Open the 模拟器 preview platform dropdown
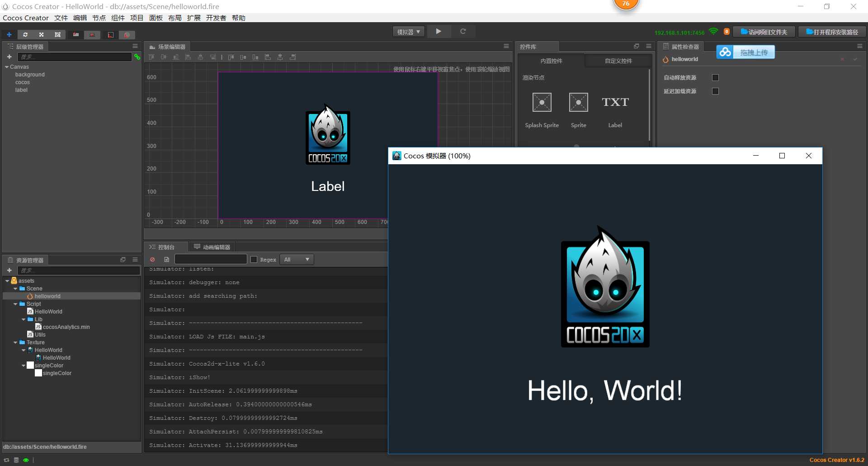The width and height of the screenshot is (868, 466). [x=409, y=32]
